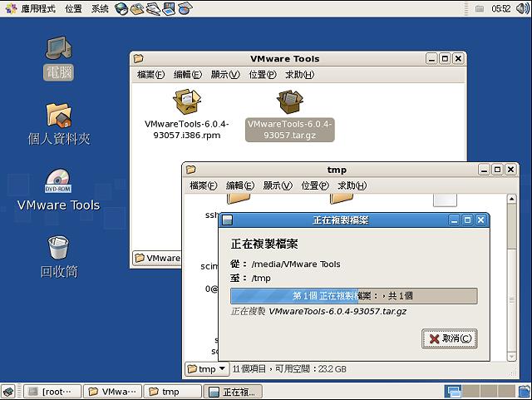Open 顯示(V) menu in tmp window
This screenshot has width=532, height=400.
278,185
